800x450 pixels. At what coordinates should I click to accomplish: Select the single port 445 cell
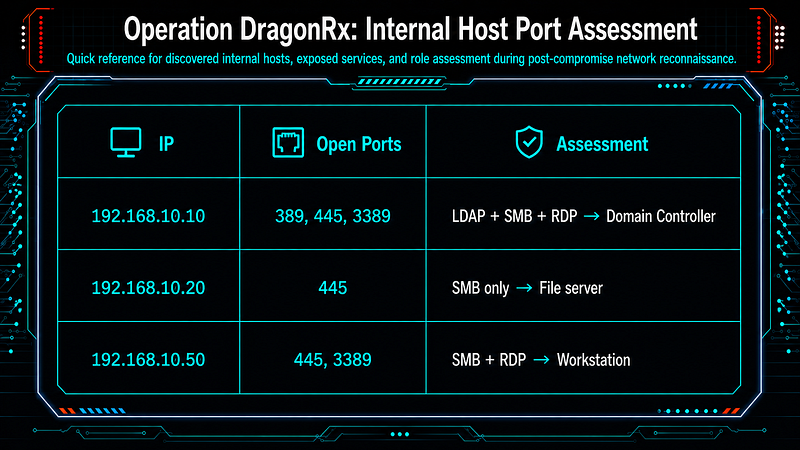333,288
